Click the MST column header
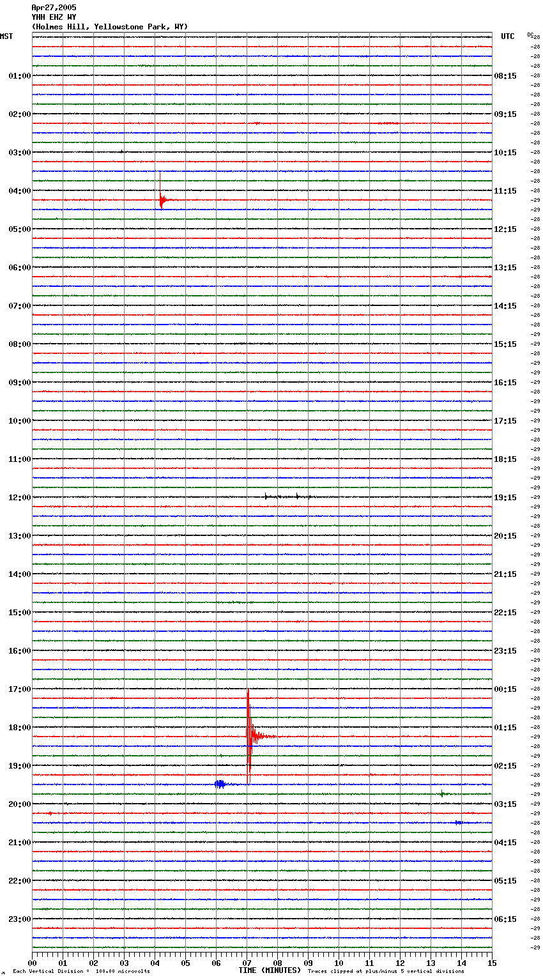 [6, 36]
